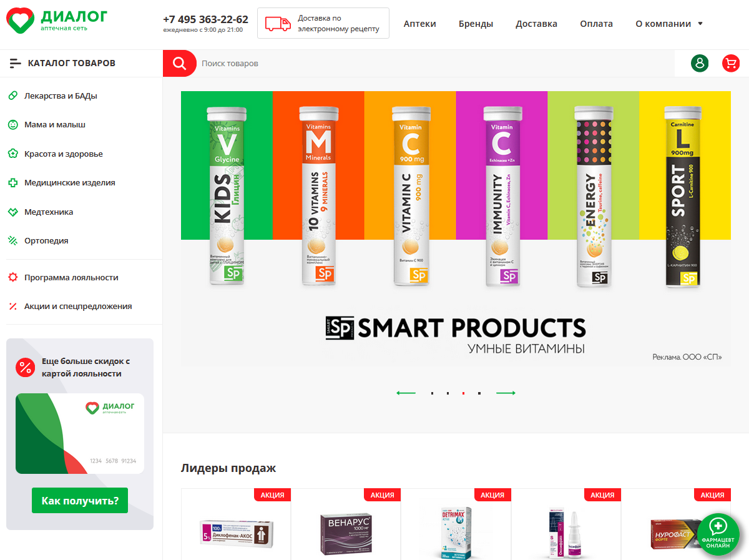Open the Венарус product thumbnail

tap(346, 532)
